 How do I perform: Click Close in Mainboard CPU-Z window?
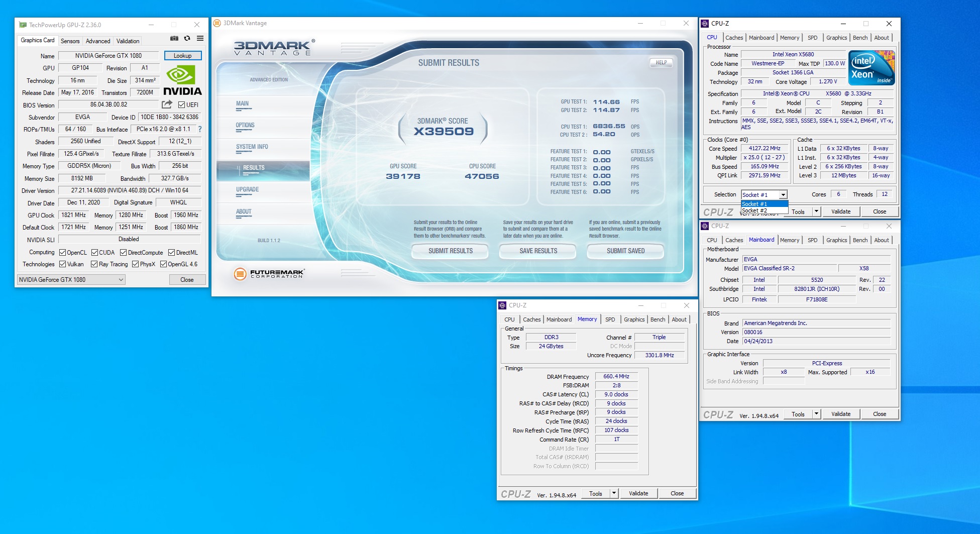880,414
